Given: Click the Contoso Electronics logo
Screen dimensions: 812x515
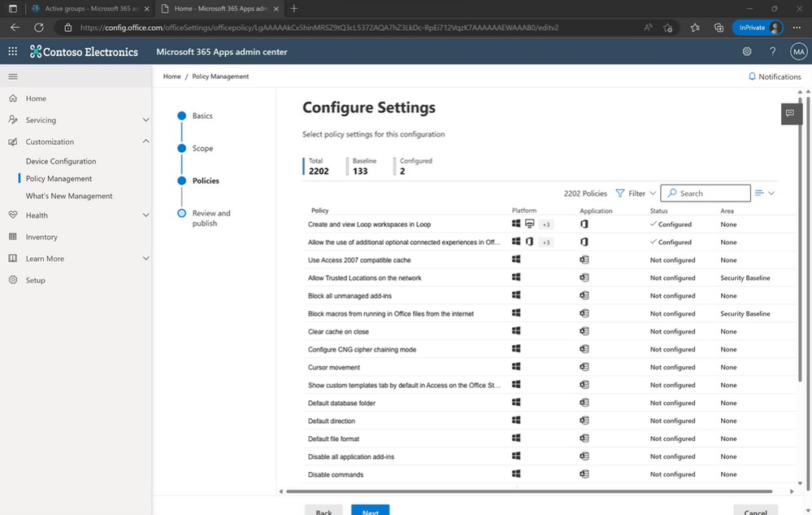Looking at the screenshot, I should click(x=84, y=51).
